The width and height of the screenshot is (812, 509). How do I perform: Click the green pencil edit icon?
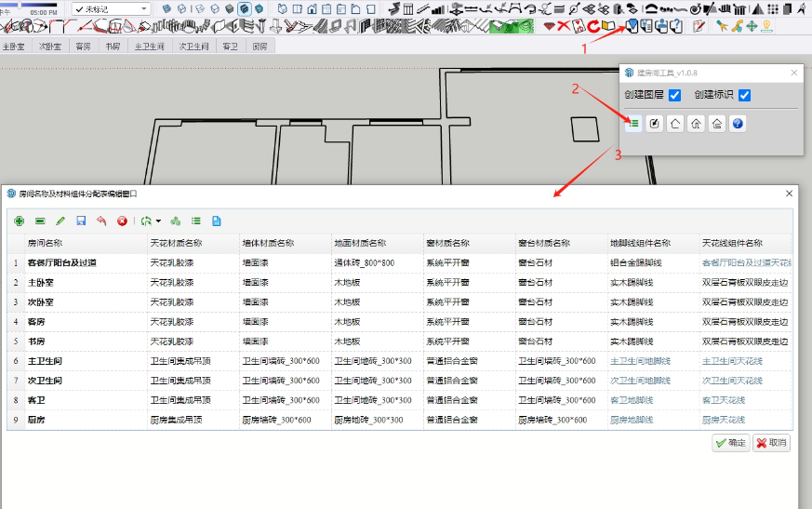(60, 221)
